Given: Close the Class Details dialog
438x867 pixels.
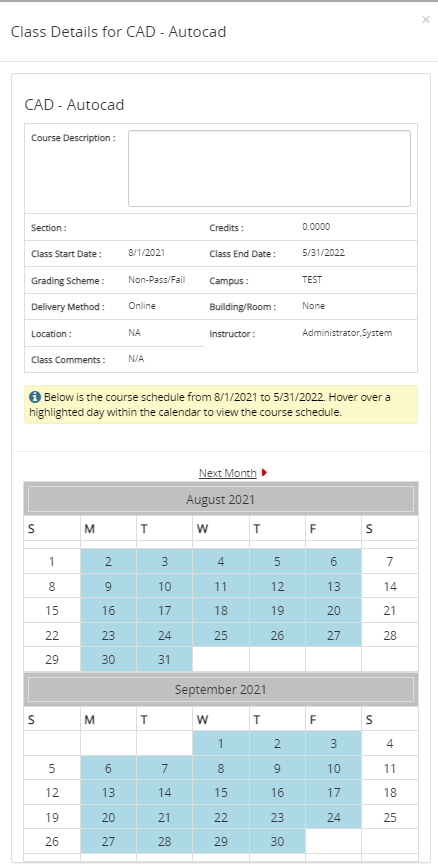Looking at the screenshot, I should point(425,20).
